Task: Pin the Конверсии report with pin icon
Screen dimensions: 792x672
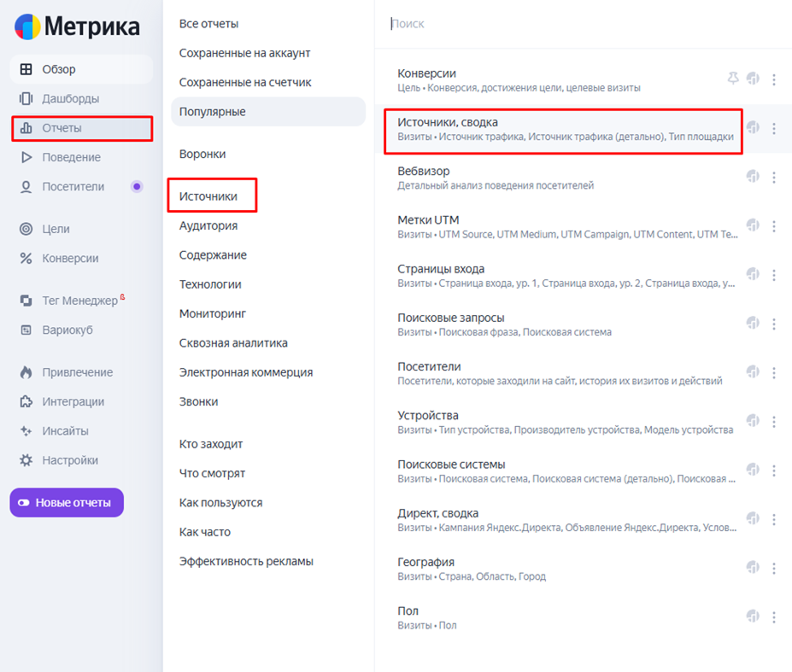Action: coord(732,79)
